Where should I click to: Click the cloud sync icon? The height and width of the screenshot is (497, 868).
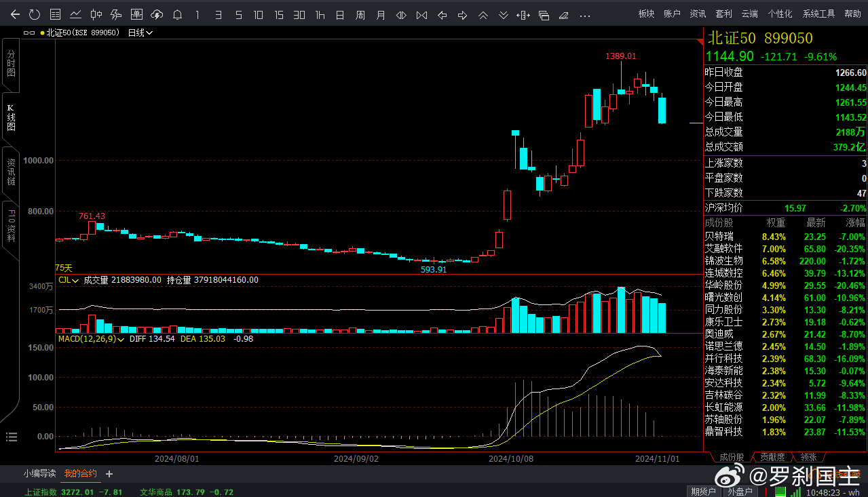157,14
